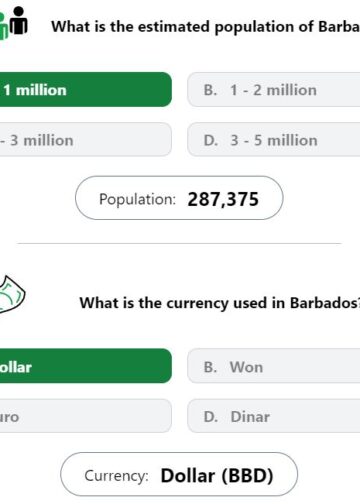The image size is (360, 504).
Task: Select option D. 3 - 5 million
Action: [274, 140]
